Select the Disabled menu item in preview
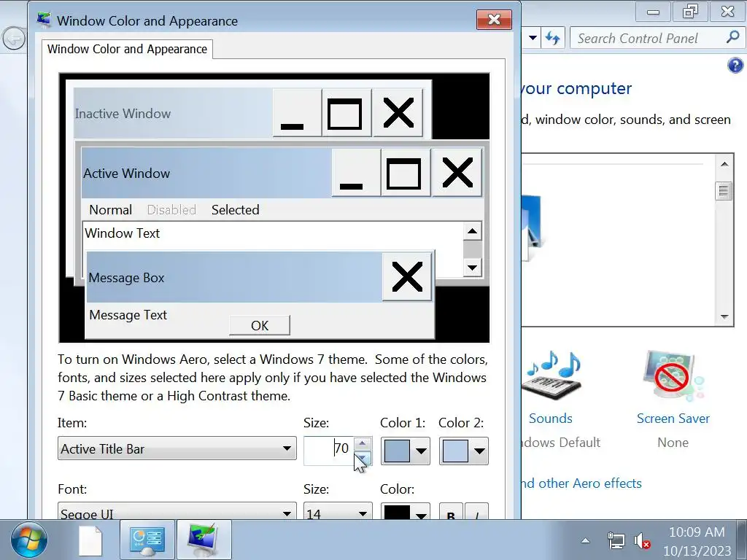This screenshot has width=747, height=560. 171,210
